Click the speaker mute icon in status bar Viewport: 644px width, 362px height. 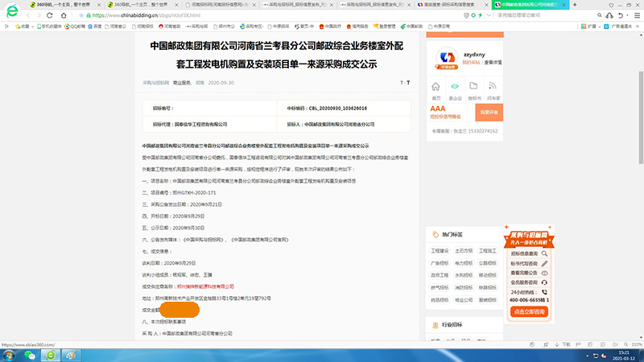pos(615,345)
